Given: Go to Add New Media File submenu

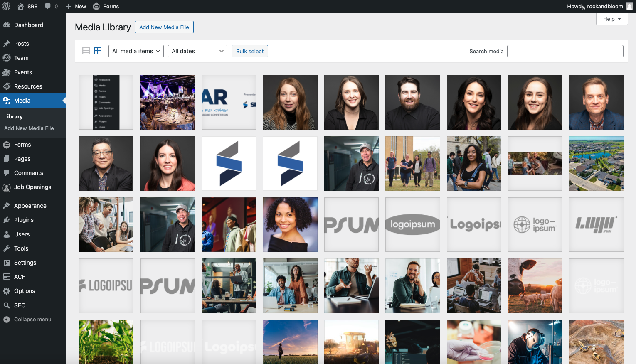Looking at the screenshot, I should point(29,128).
